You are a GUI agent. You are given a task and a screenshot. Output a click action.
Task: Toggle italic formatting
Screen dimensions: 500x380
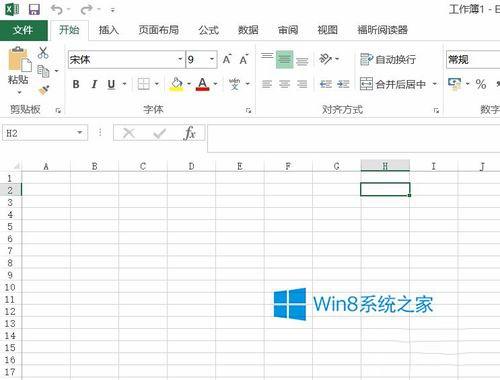point(94,84)
